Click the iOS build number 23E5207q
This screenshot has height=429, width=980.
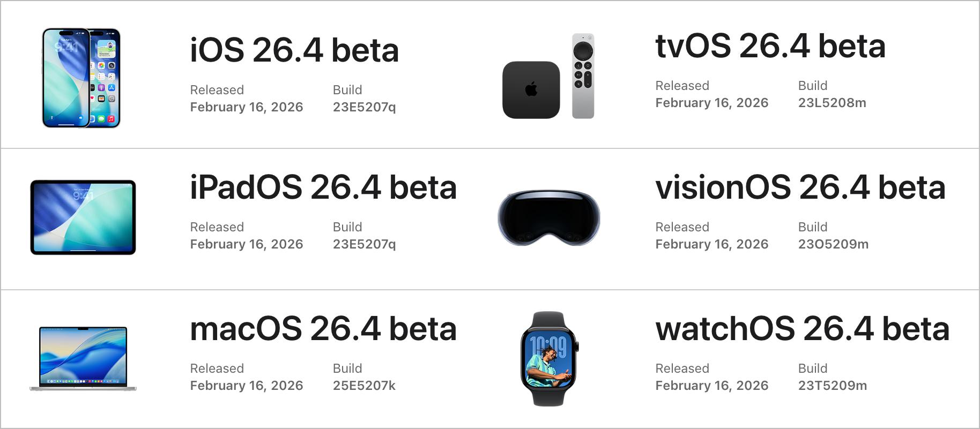(364, 107)
